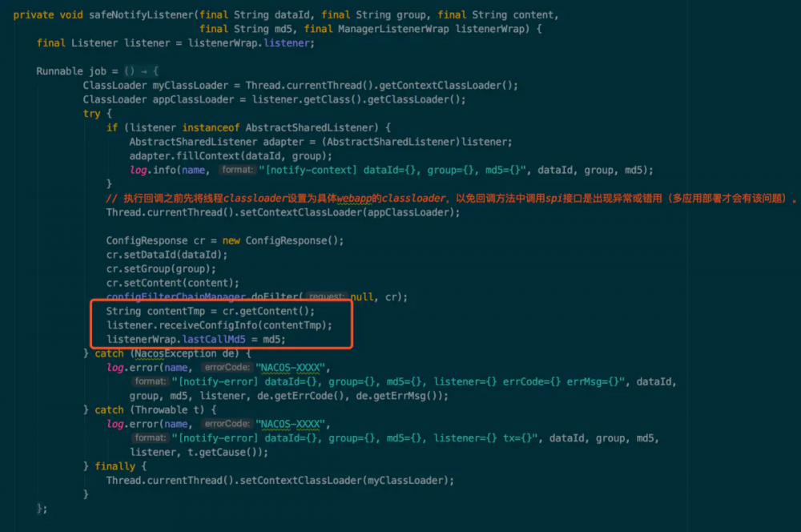Click the Runnable job lambda arrow
801x532 pixels.
pos(142,70)
